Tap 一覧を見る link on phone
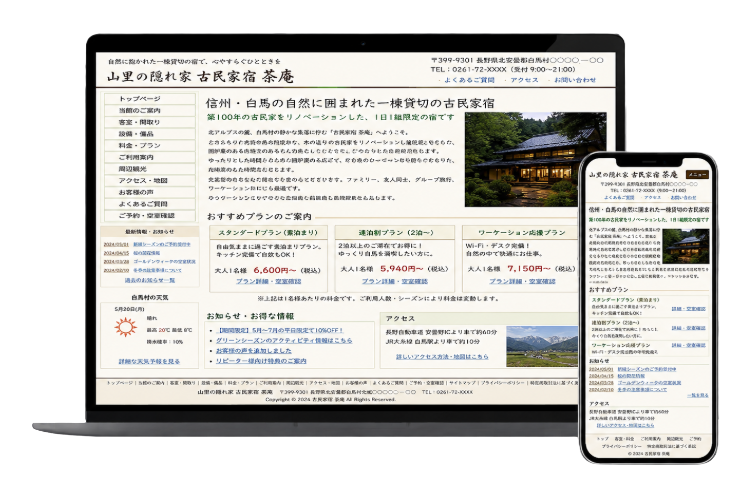This screenshot has height=497, width=752. [698, 396]
